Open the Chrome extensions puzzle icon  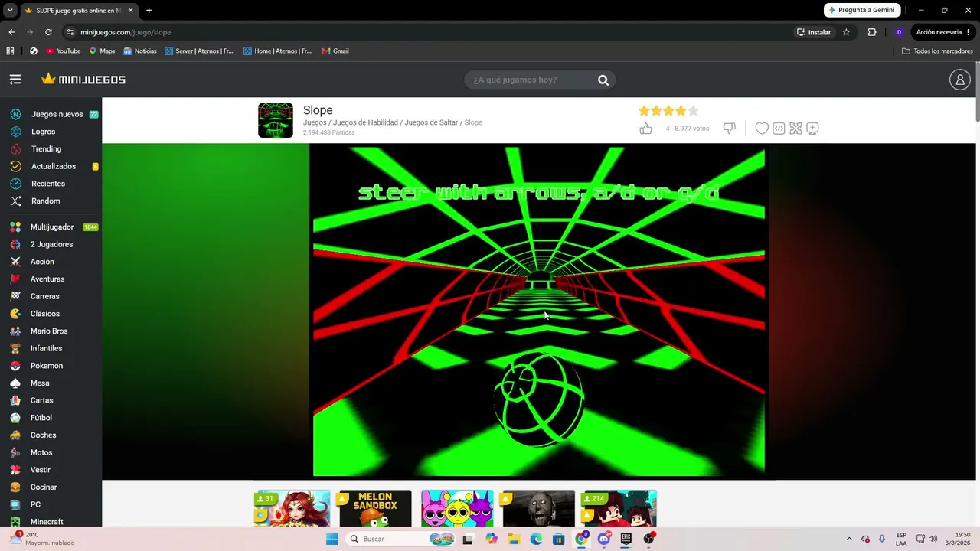[872, 32]
